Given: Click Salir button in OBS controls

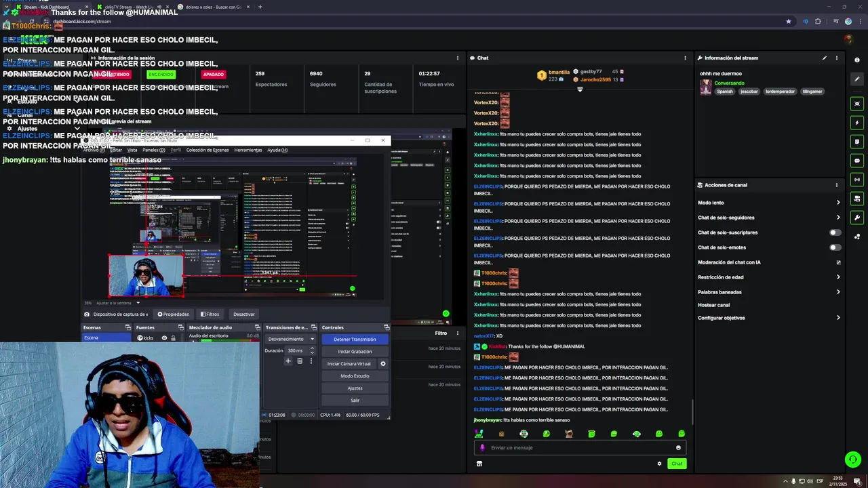Looking at the screenshot, I should click(355, 401).
